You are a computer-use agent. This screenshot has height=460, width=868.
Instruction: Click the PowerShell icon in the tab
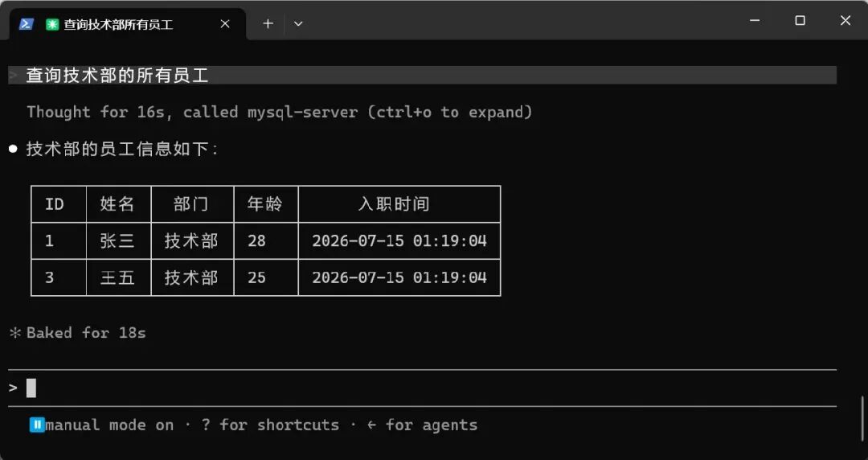coord(26,24)
